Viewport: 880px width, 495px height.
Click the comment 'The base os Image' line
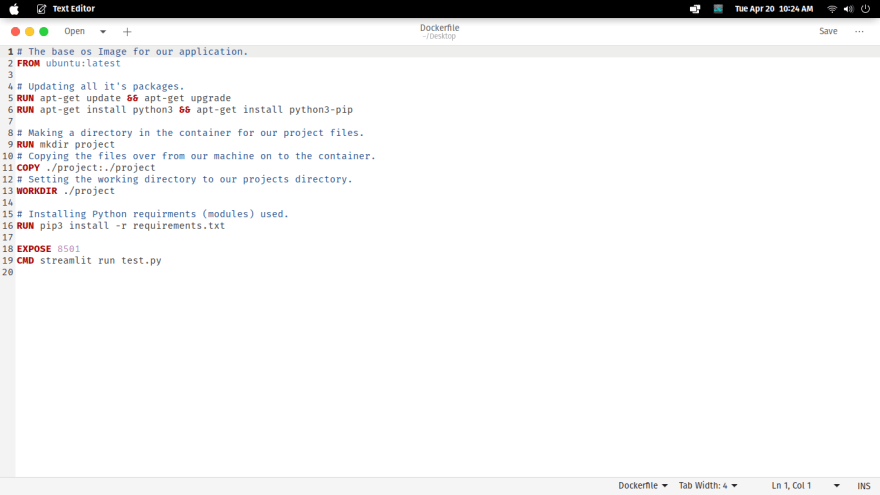(132, 52)
